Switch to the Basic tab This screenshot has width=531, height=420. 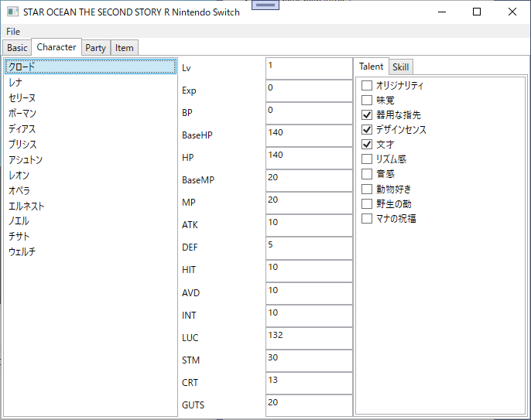click(x=17, y=48)
